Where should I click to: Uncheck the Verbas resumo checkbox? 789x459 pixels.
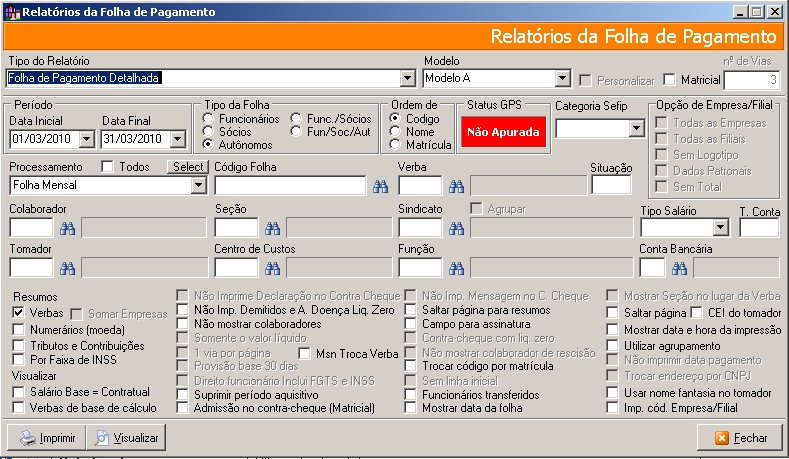[x=18, y=313]
